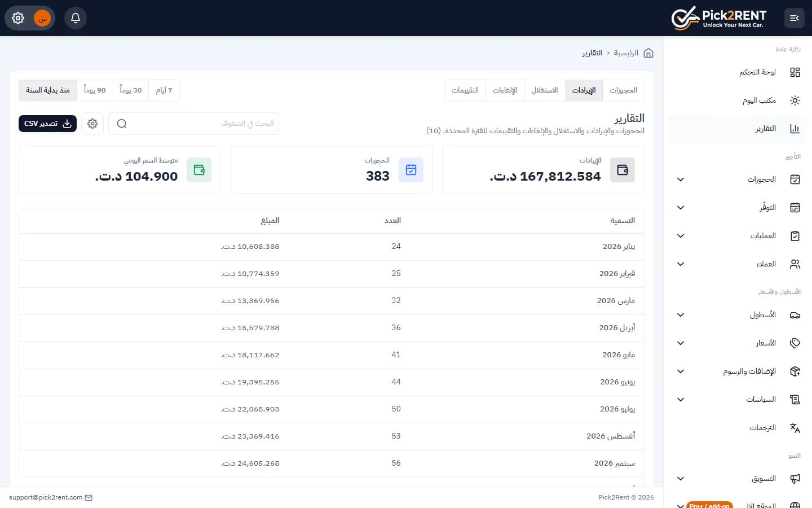The width and height of the screenshot is (812, 508).
Task: Click التوفّر calendar icon in sidebar
Action: (795, 208)
